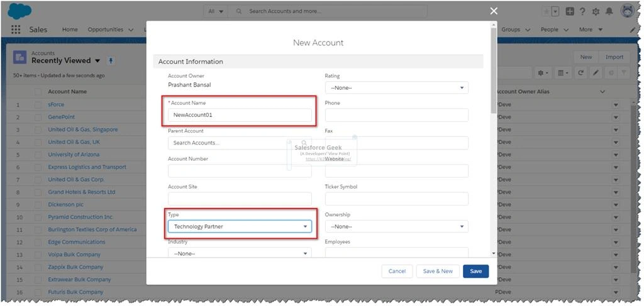
Task: Select the checkbox for University of Arizona row
Action: pos(38,155)
